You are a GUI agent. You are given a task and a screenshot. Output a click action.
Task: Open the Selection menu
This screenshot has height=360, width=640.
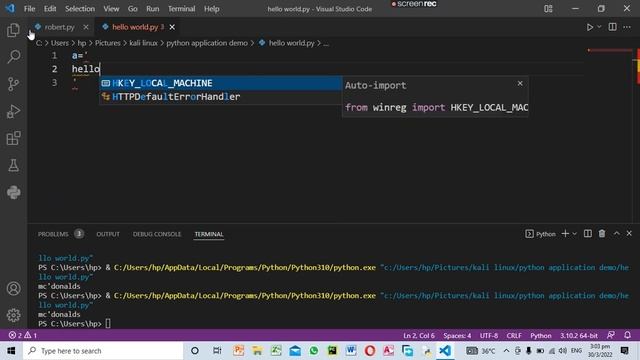tap(80, 9)
